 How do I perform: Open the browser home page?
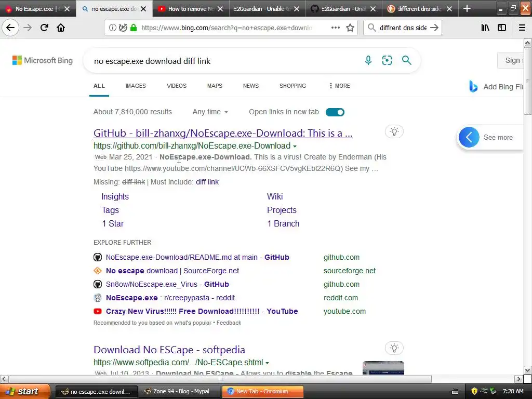61,28
